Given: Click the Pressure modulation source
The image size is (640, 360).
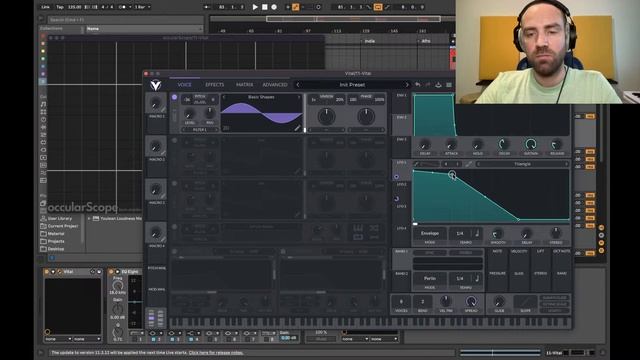Looking at the screenshot, I should click(497, 273).
